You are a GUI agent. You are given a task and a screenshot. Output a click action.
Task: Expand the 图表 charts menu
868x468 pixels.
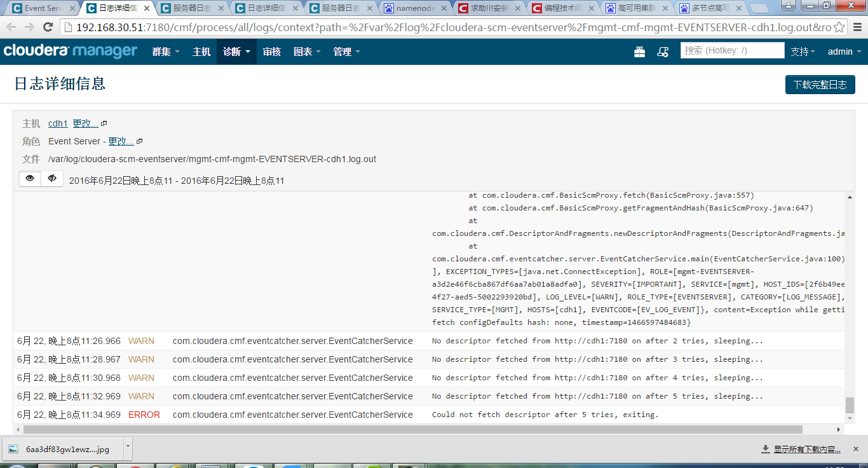click(x=307, y=52)
